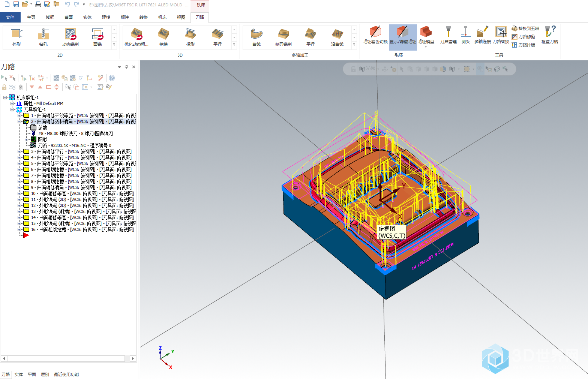Select tool #8 - M8.00 球形铣刀 entry
The width and height of the screenshot is (588, 379).
(72, 133)
